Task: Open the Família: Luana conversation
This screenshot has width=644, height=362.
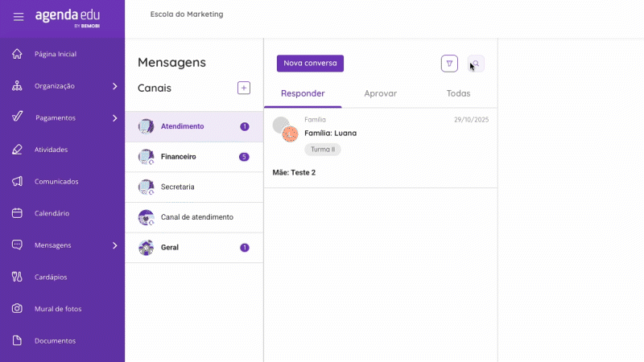Action: pyautogui.click(x=381, y=148)
